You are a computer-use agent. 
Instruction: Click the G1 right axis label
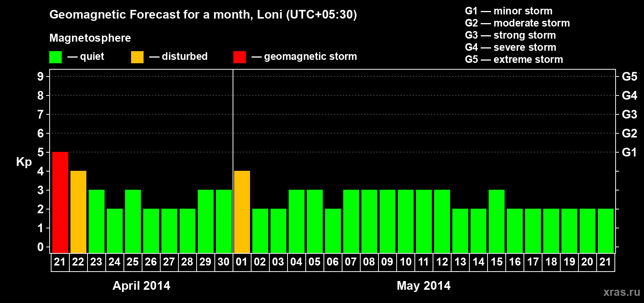pos(630,152)
